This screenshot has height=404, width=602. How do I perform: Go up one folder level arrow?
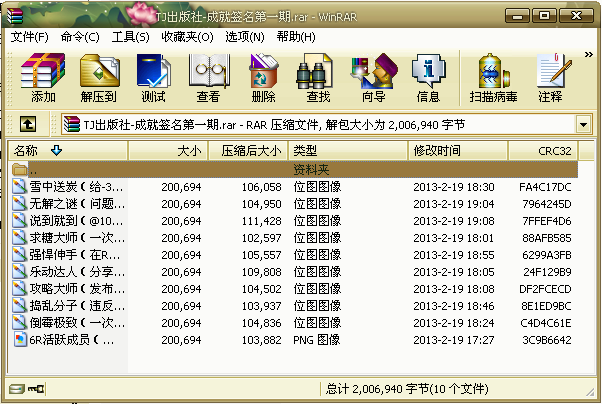tap(28, 124)
